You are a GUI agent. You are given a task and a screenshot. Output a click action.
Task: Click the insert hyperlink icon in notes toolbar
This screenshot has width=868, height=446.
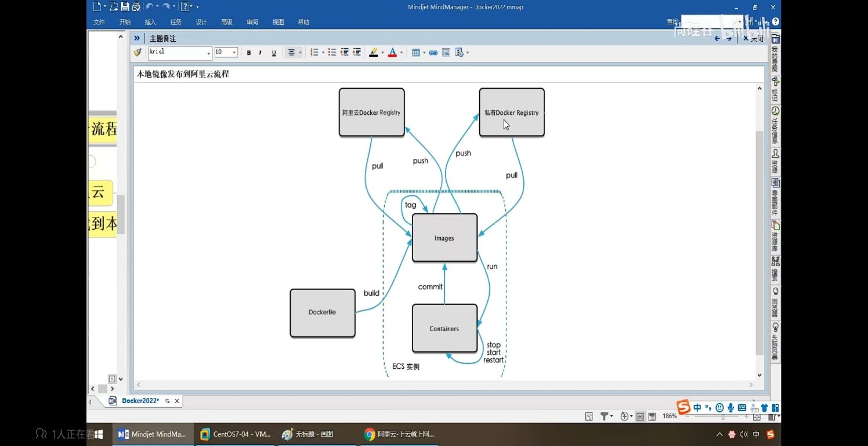(x=433, y=53)
